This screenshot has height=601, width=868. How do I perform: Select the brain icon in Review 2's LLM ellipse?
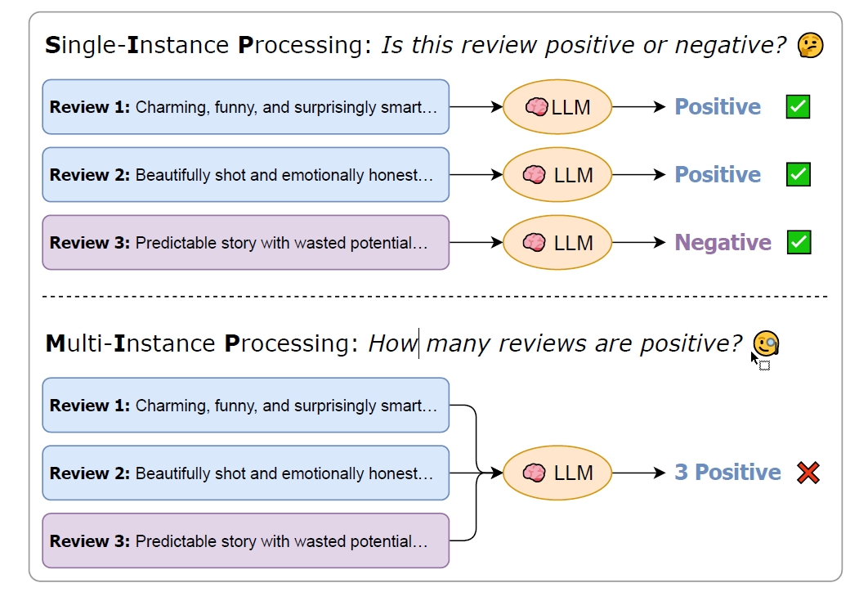(535, 174)
